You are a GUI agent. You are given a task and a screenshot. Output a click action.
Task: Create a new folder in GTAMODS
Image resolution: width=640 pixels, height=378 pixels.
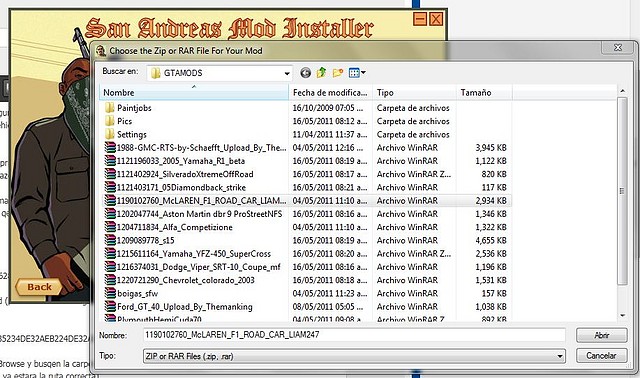tap(338, 73)
